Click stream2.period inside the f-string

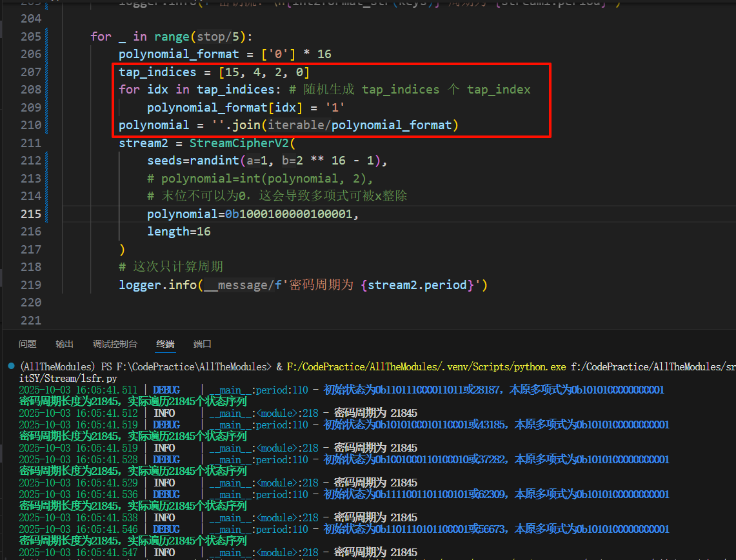(417, 285)
